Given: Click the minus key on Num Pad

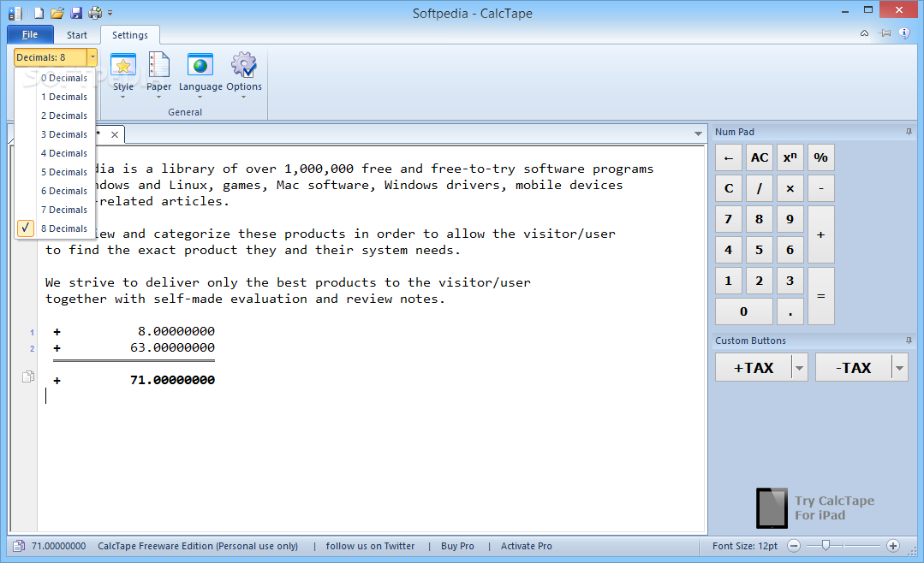Looking at the screenshot, I should click(x=821, y=188).
